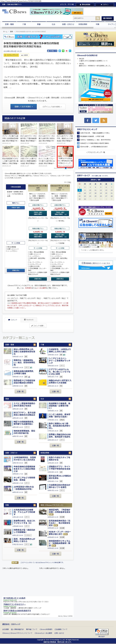Open 個人情報保護方針 footer link

[x=17, y=629]
